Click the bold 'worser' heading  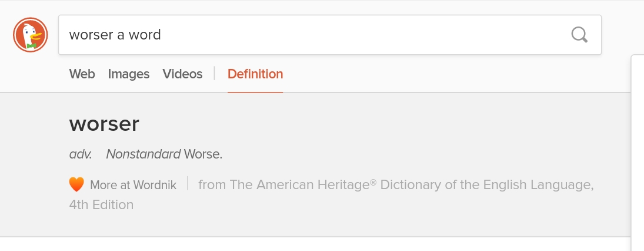(x=104, y=124)
